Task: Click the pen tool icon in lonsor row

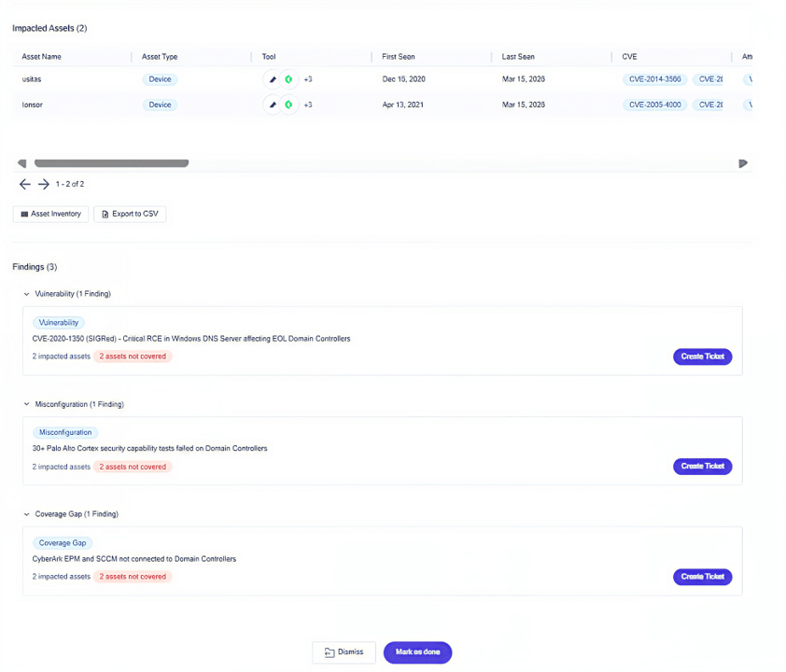Action: click(273, 105)
